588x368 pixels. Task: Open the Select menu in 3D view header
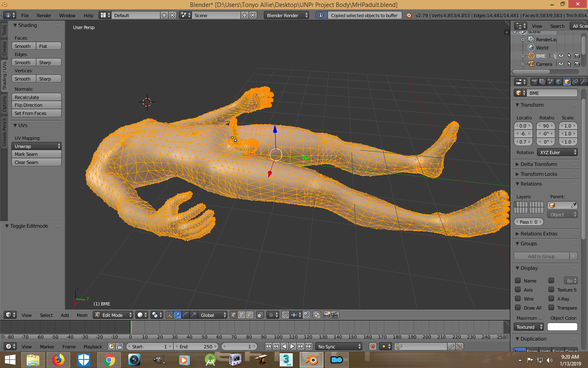click(46, 315)
